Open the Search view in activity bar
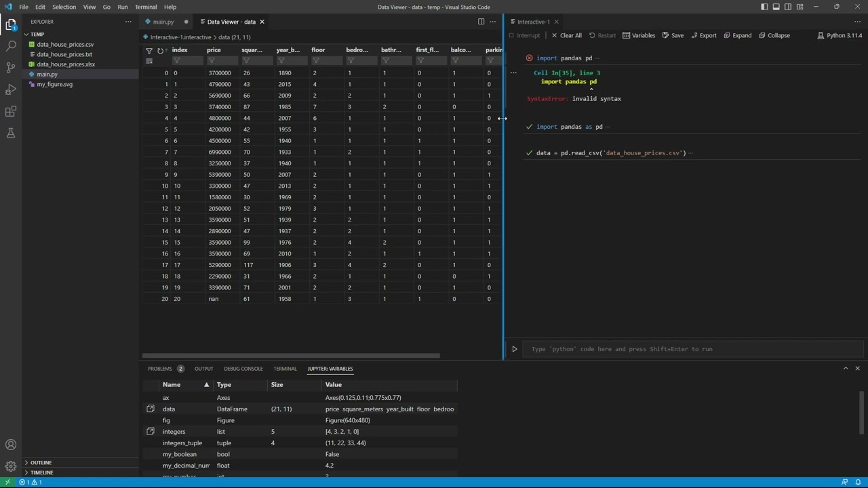868x488 pixels. (x=11, y=46)
